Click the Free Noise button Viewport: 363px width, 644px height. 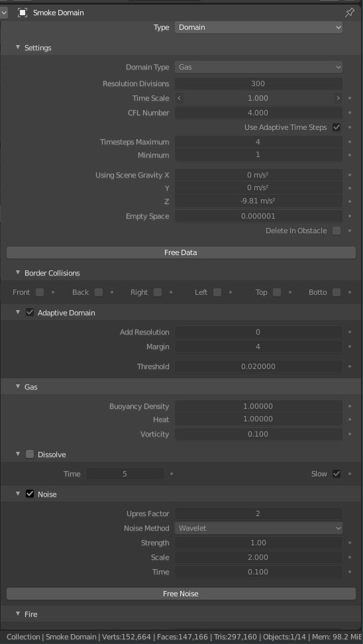coord(181,594)
